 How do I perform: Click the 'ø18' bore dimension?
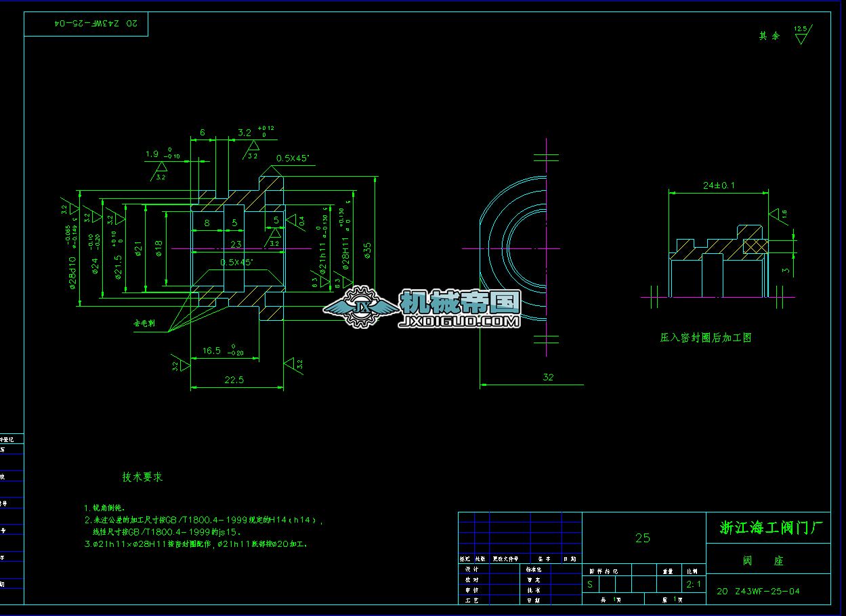click(158, 249)
